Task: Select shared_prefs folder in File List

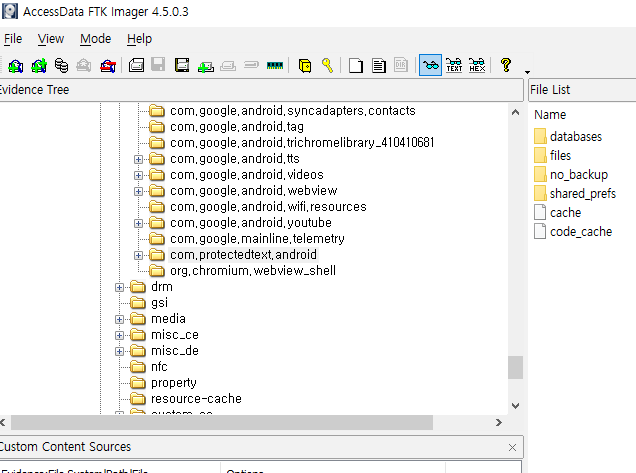Action: point(583,194)
